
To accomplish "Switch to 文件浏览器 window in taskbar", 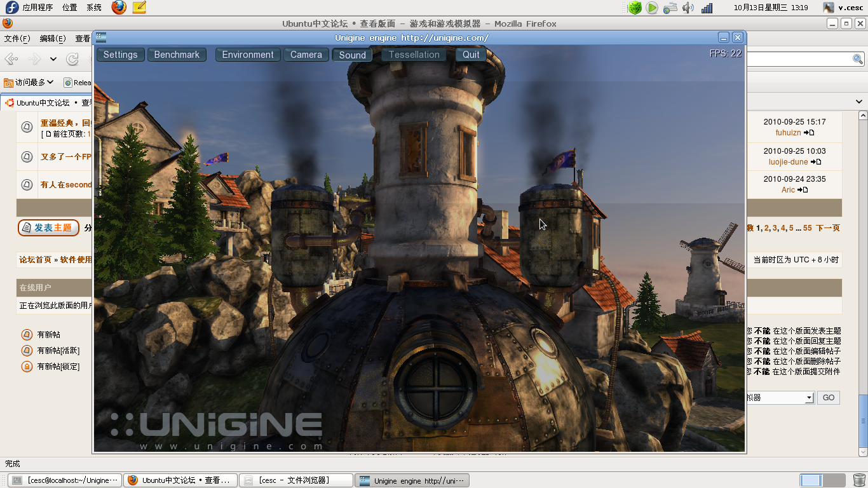I will click(x=296, y=480).
